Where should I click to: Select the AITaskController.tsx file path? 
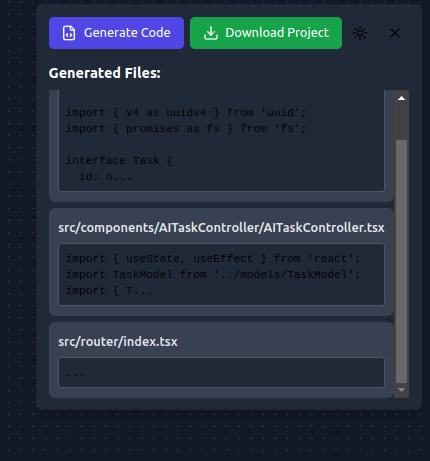click(221, 228)
